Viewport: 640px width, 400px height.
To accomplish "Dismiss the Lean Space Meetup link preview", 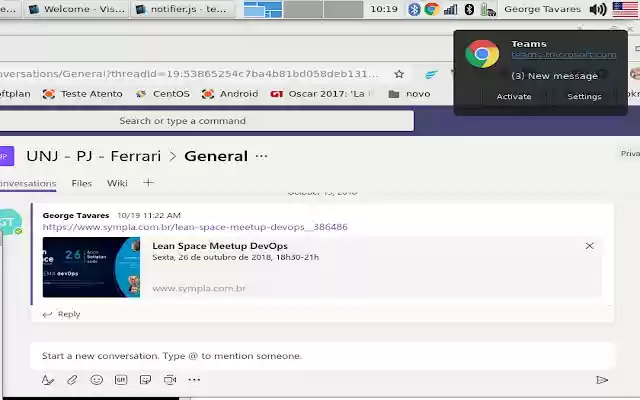I will pyautogui.click(x=589, y=246).
